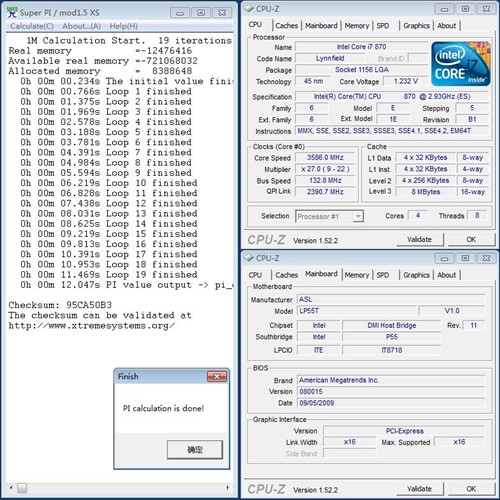Close the Finish dialog with X button
The width and height of the screenshot is (500, 500).
click(217, 377)
